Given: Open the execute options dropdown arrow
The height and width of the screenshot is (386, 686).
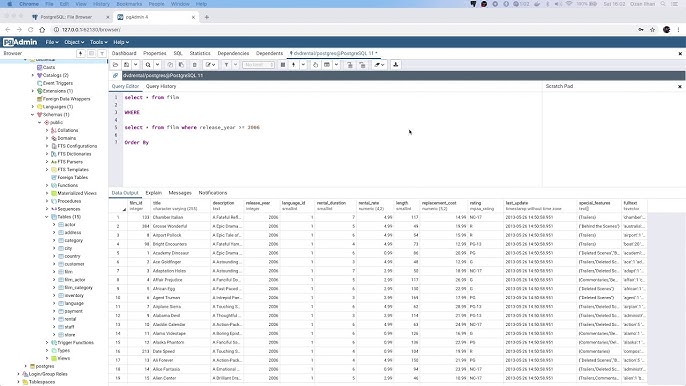Looking at the screenshot, I should [303, 65].
